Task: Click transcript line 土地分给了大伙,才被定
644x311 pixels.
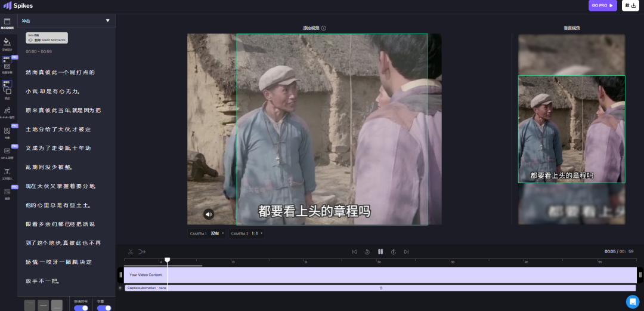Action: tap(58, 129)
